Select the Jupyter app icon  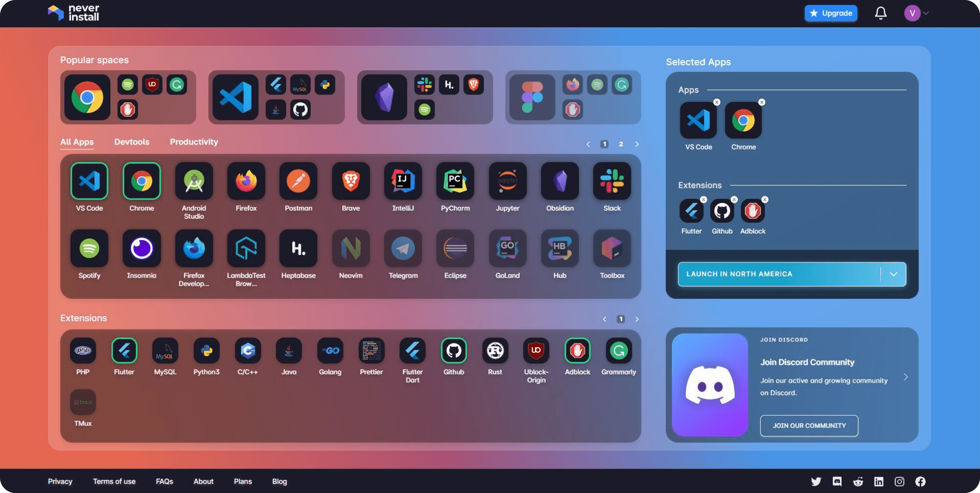[x=508, y=181]
